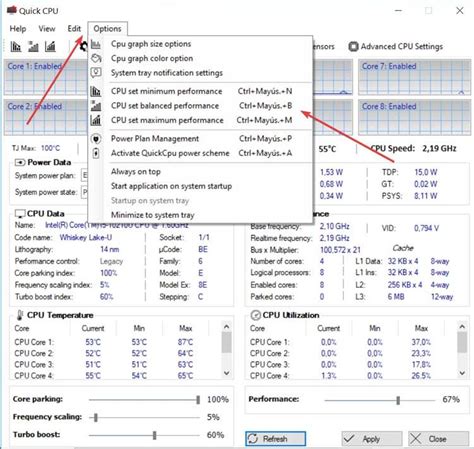Click the CPU Data monitor icon
The height and width of the screenshot is (449, 474).
[20, 214]
